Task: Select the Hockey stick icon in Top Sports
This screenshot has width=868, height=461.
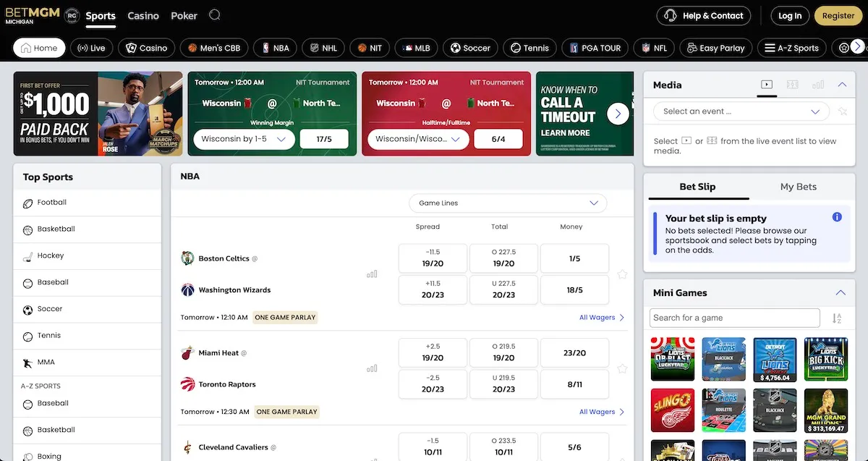Action: 27,256
